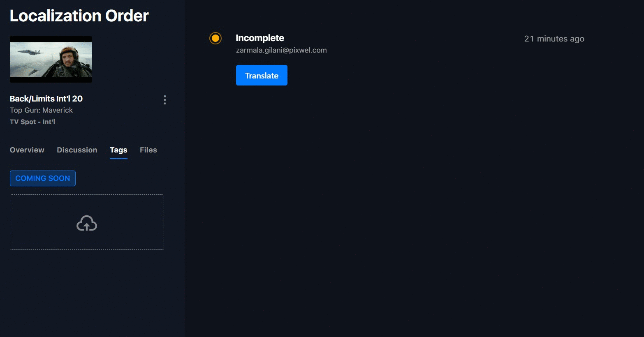Click the Top Gun: Maverick subtitle
644x337 pixels.
coord(41,110)
